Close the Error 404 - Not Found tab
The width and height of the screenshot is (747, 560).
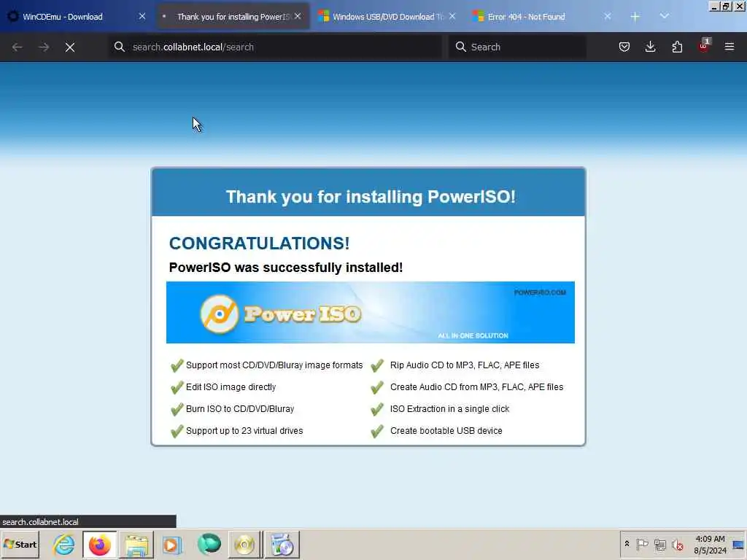(608, 16)
